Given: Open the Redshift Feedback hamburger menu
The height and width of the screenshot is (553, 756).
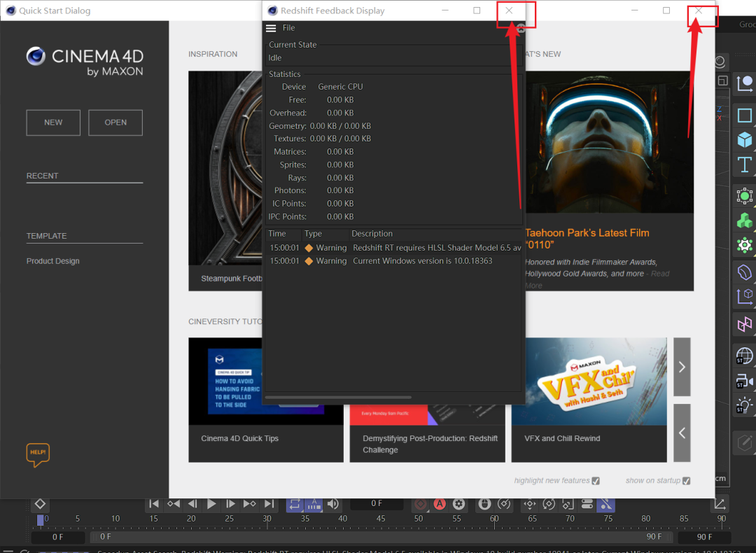Looking at the screenshot, I should [271, 28].
